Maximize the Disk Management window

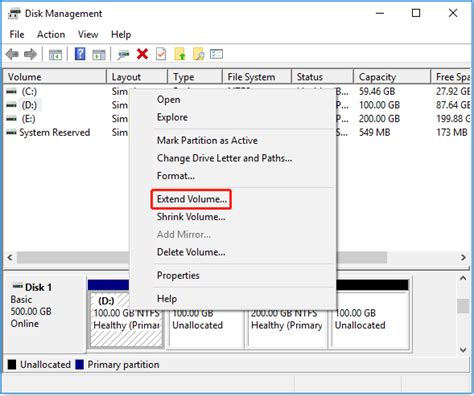tap(416, 13)
